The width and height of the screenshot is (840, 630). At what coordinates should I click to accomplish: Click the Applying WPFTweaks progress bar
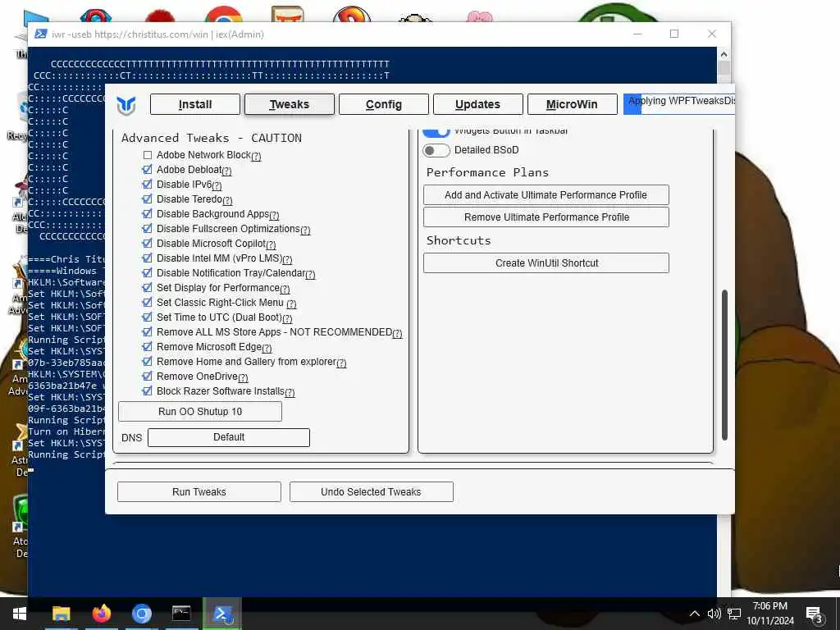(679, 104)
